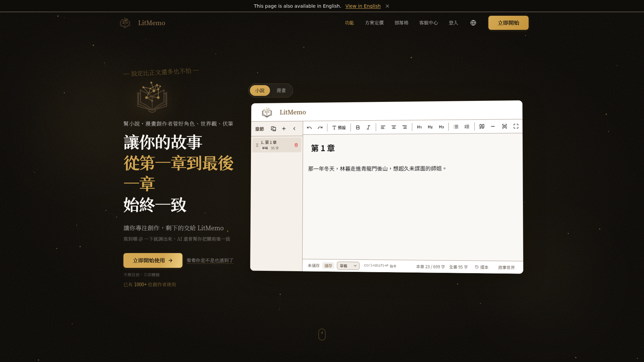The height and width of the screenshot is (362, 644).
Task: Follow the 看看你是不是也遇到了 link
Action: pos(210,260)
